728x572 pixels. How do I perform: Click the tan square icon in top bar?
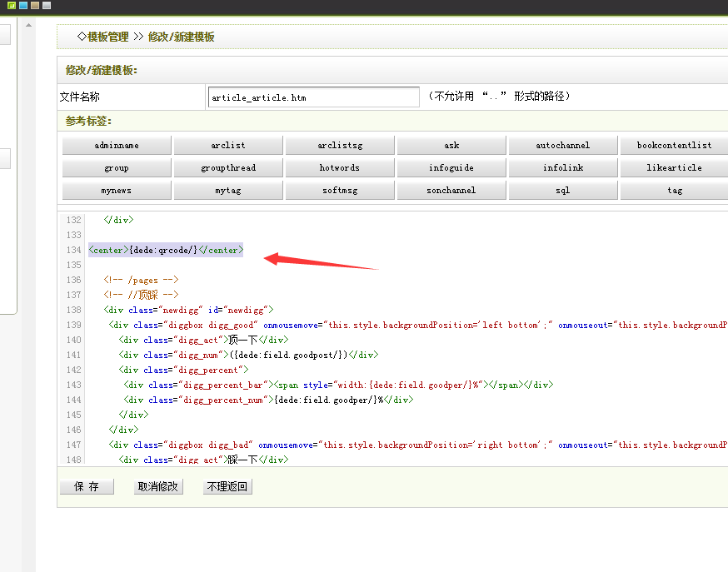point(35,6)
